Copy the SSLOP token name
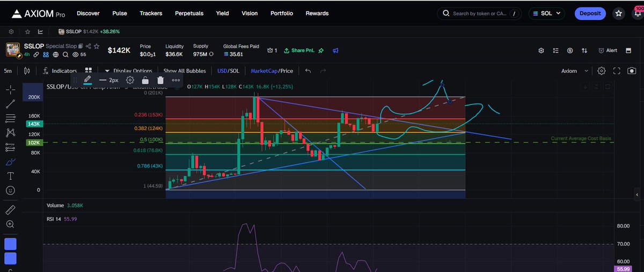This screenshot has height=272, width=644. (x=80, y=47)
